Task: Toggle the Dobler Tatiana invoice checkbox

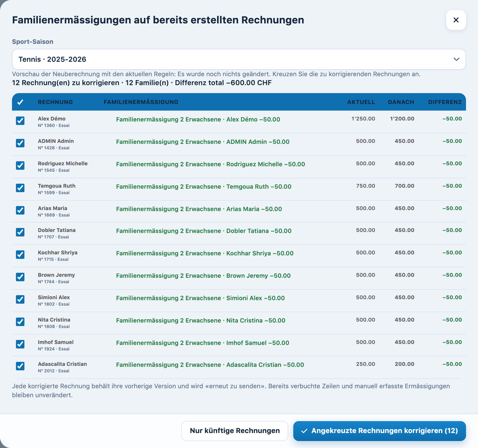Action: (20, 232)
